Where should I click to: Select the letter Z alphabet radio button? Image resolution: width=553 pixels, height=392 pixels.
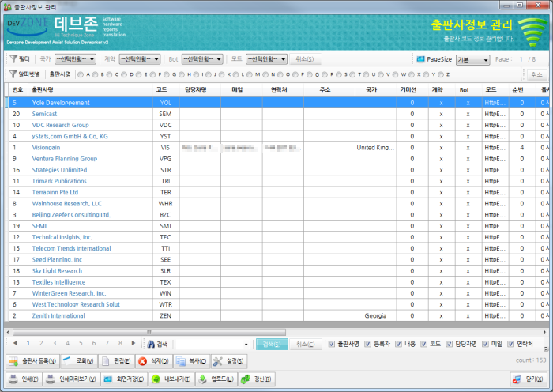[441, 74]
